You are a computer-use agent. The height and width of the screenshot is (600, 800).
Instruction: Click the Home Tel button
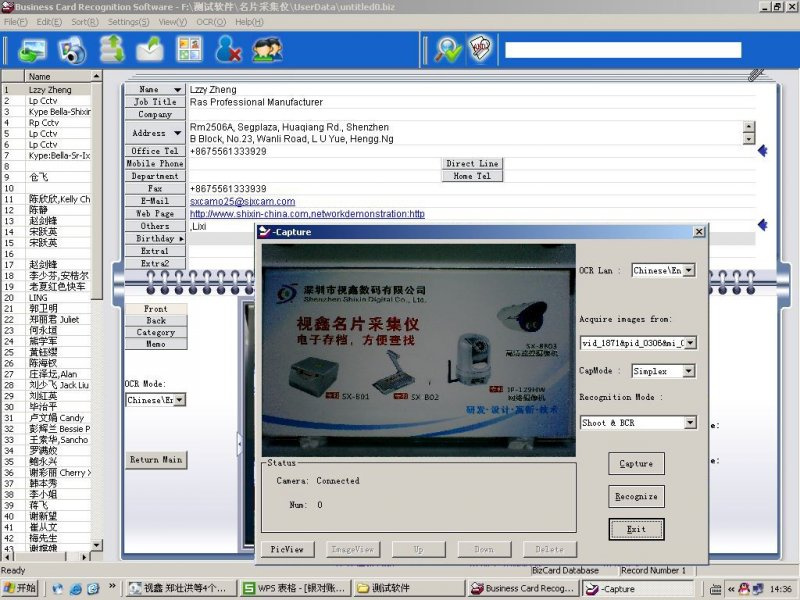pos(472,176)
